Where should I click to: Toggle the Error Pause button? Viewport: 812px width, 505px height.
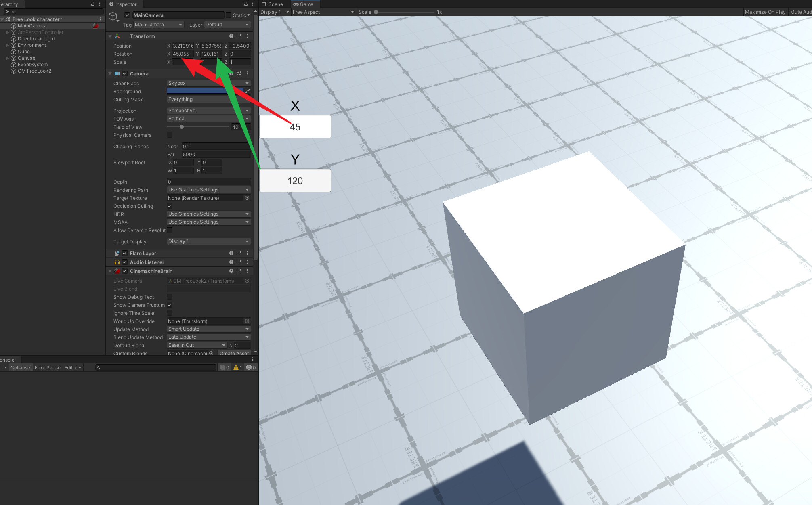pos(47,367)
